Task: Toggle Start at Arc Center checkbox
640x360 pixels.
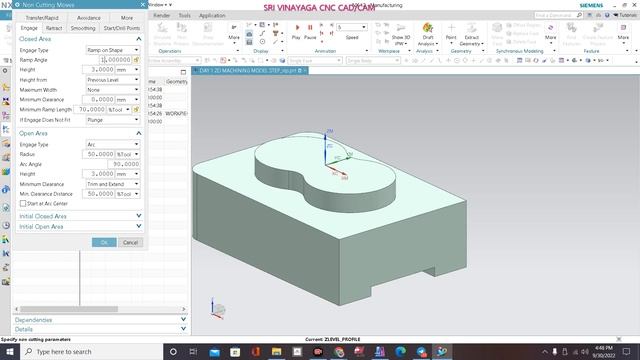Action: [x=23, y=203]
